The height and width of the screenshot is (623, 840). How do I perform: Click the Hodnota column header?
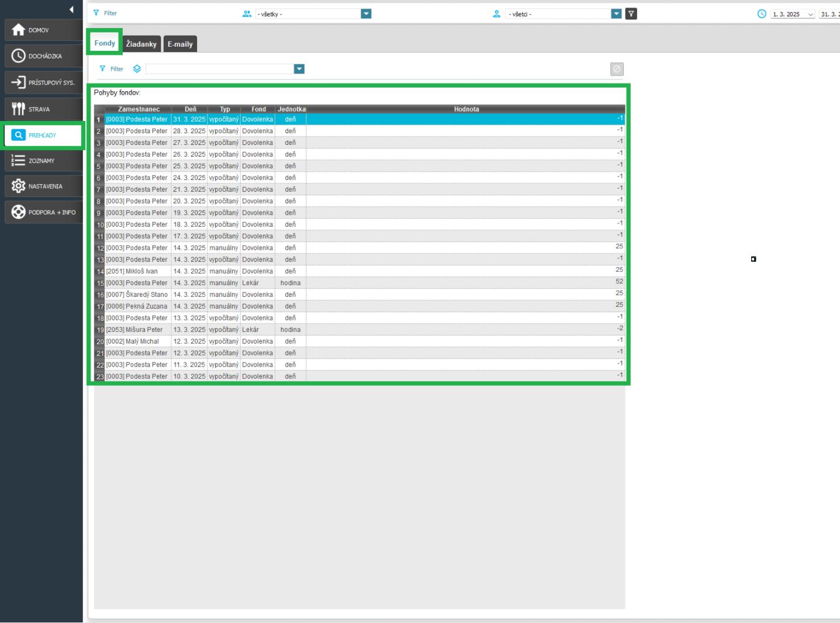click(466, 109)
